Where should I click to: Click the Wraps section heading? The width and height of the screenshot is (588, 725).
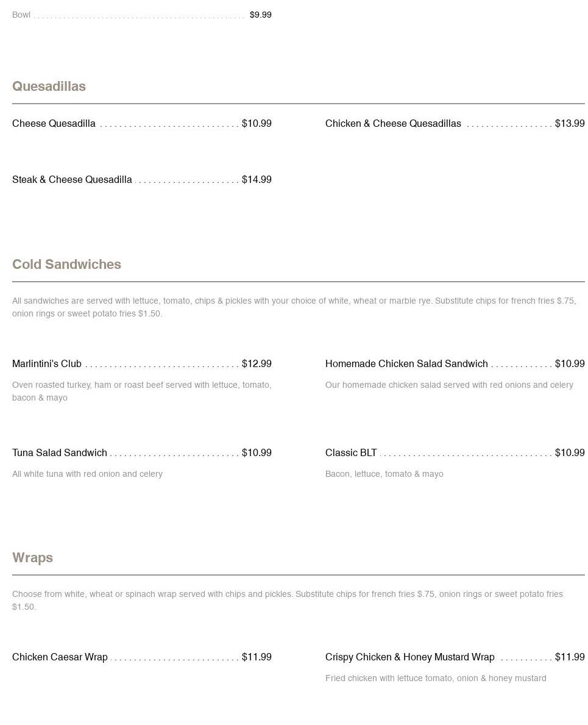click(32, 558)
